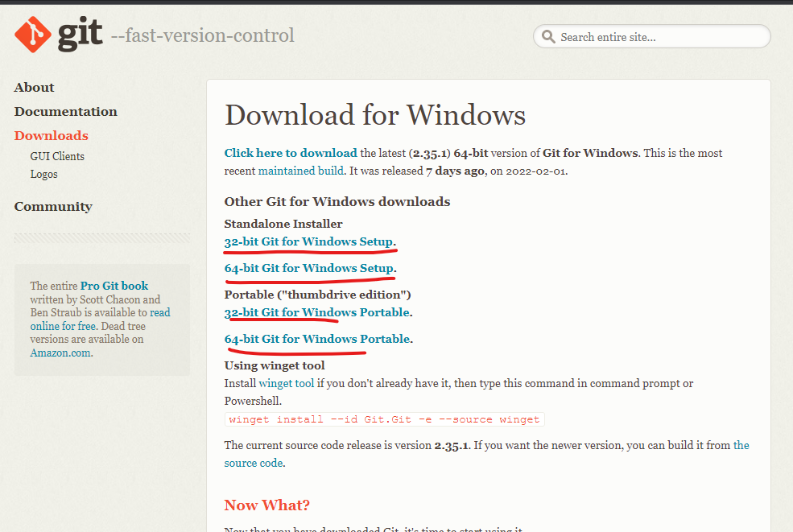Click the '--fast-version-control' tagline
This screenshot has width=793, height=532.
coord(202,35)
